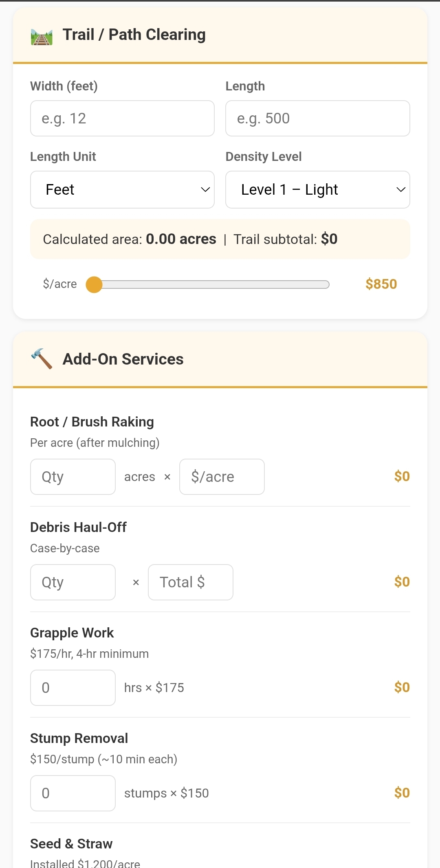
Task: Click the hammer icon beside Add-On Services
Action: coord(42,359)
